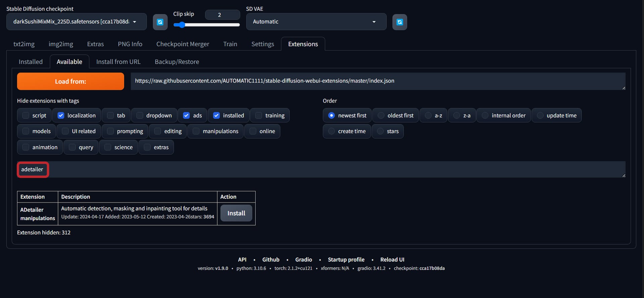Image resolution: width=644 pixels, height=298 pixels.
Task: Open the PNG Info tab
Action: coord(130,44)
